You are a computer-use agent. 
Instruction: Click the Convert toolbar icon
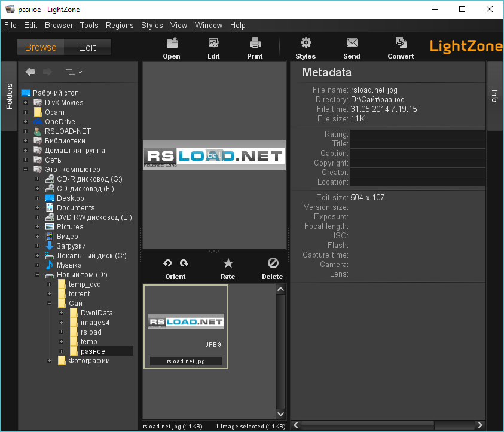[x=401, y=48]
